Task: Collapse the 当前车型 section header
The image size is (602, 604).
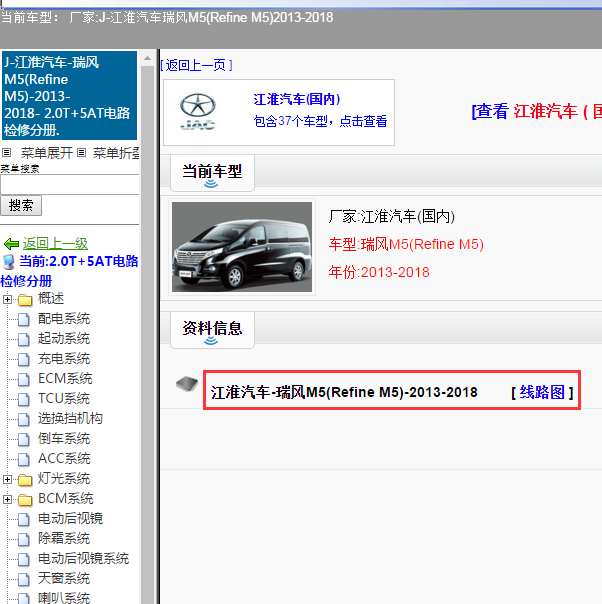Action: point(212,173)
